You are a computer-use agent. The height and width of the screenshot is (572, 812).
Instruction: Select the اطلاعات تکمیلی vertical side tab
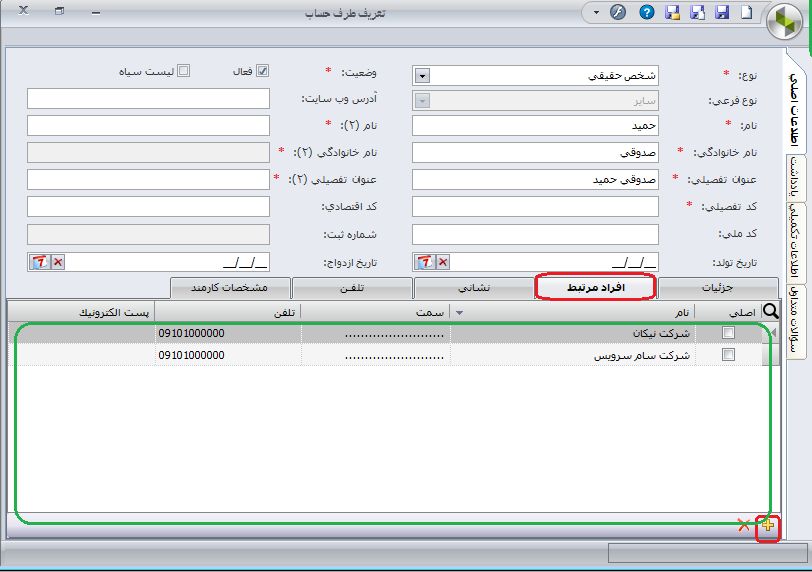pos(795,241)
